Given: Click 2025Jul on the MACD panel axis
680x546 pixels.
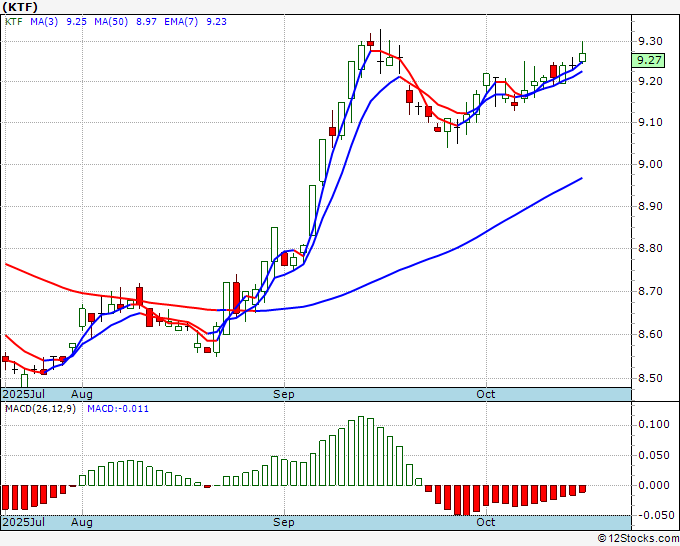Looking at the screenshot, I should pyautogui.click(x=24, y=522).
